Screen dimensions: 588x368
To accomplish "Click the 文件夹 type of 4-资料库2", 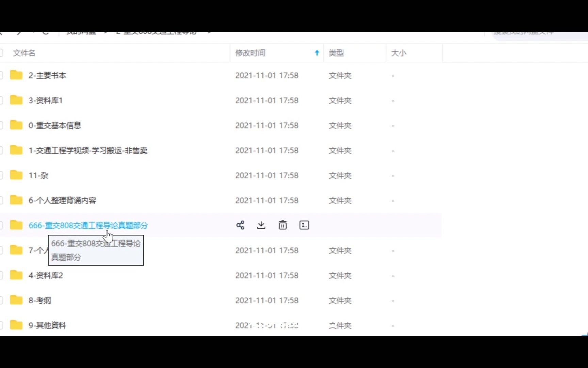I will pyautogui.click(x=340, y=275).
